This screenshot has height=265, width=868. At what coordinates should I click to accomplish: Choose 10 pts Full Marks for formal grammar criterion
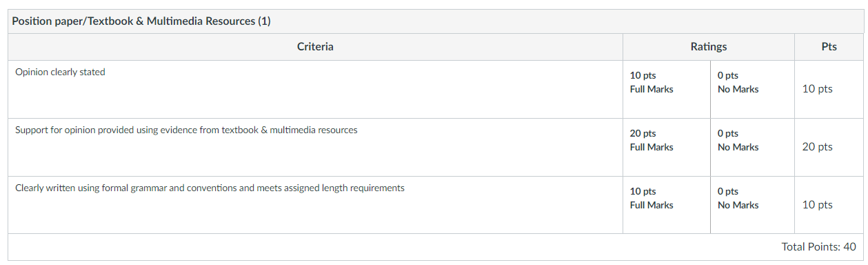click(667, 205)
